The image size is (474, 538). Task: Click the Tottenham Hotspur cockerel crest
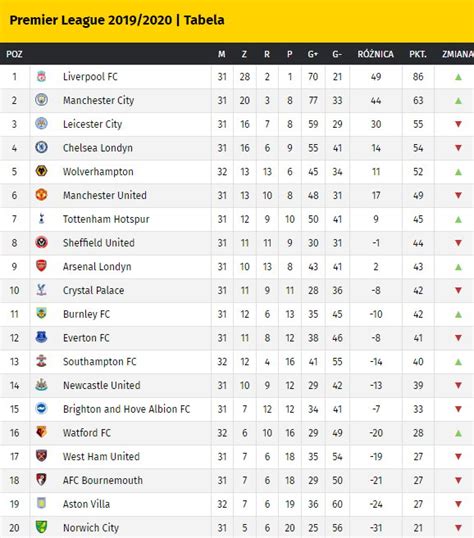coord(42,218)
